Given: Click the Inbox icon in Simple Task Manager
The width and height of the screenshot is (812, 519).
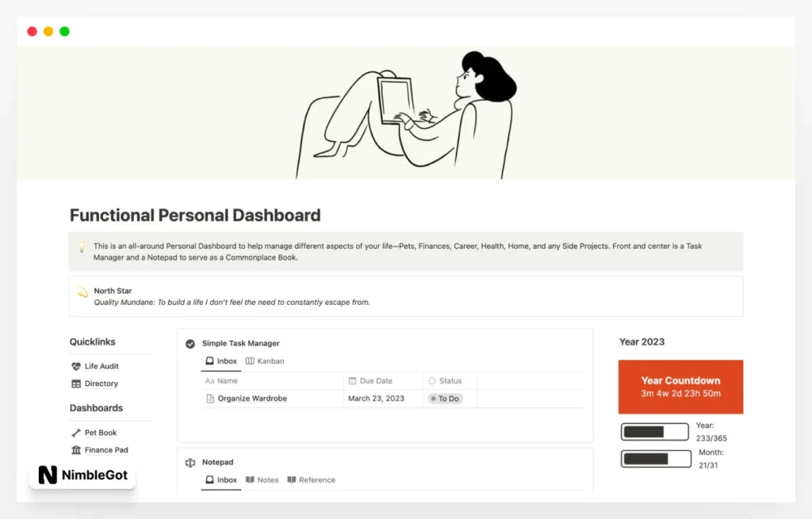Looking at the screenshot, I should [x=211, y=361].
